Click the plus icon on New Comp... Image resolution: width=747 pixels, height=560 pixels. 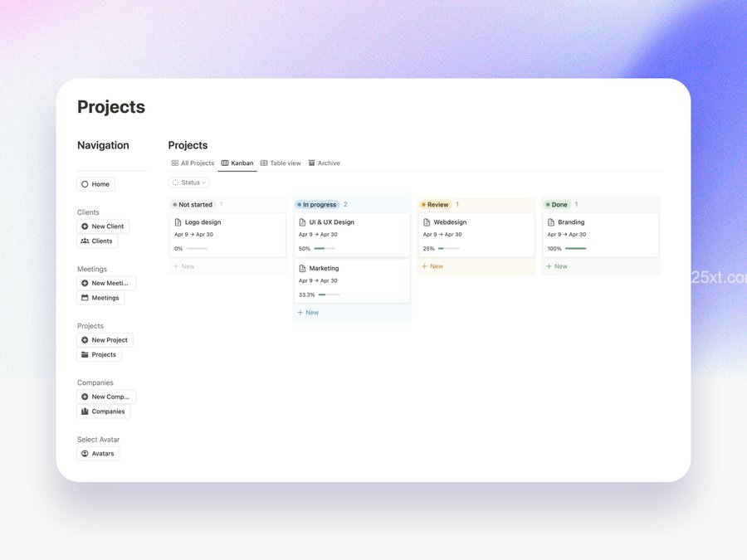pyautogui.click(x=85, y=397)
